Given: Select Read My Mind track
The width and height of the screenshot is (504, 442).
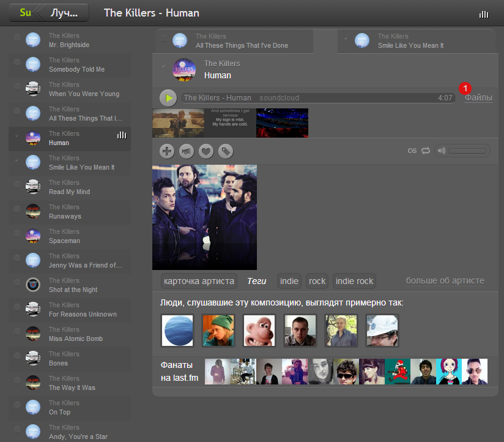Looking at the screenshot, I should pyautogui.click(x=70, y=187).
